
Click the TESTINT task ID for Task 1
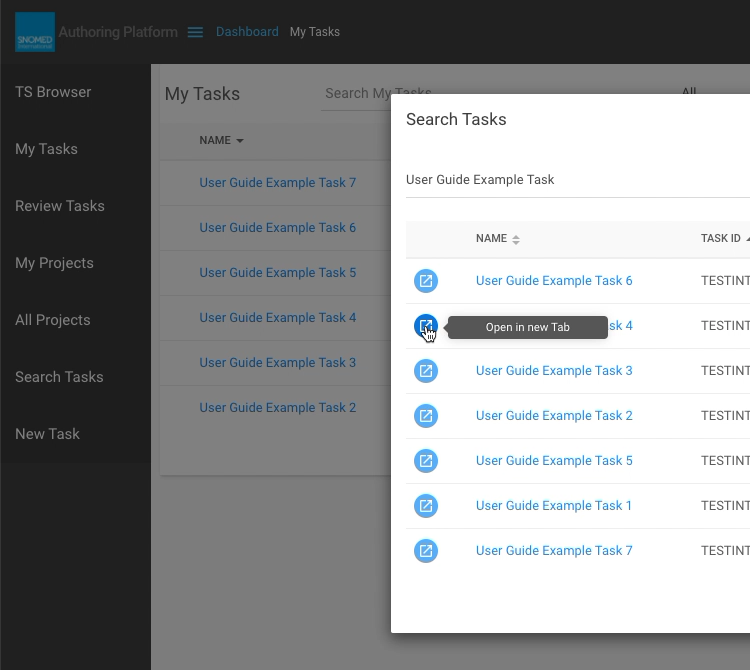pyautogui.click(x=725, y=505)
